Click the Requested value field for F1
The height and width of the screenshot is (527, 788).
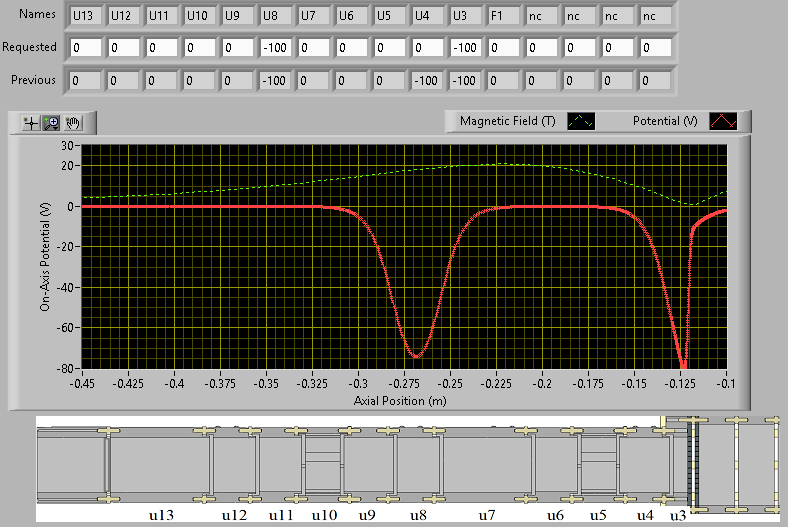504,48
